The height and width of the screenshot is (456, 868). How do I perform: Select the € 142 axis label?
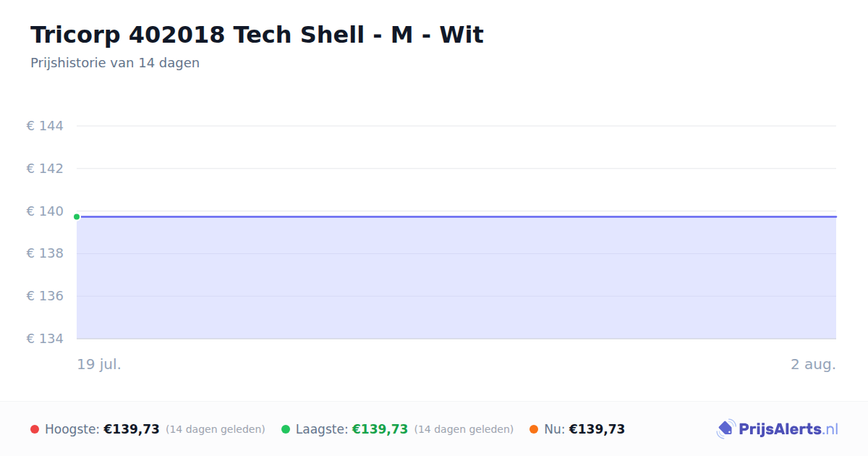(x=45, y=169)
